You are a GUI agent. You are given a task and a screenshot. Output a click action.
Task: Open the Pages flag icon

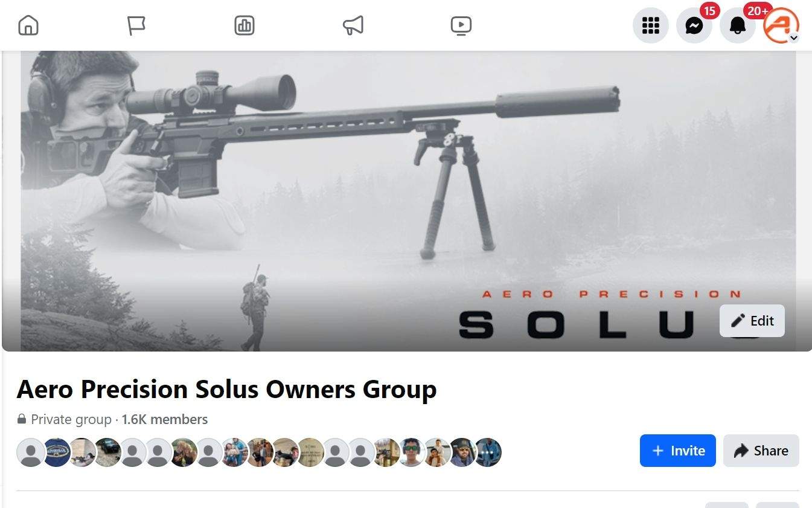tap(136, 25)
